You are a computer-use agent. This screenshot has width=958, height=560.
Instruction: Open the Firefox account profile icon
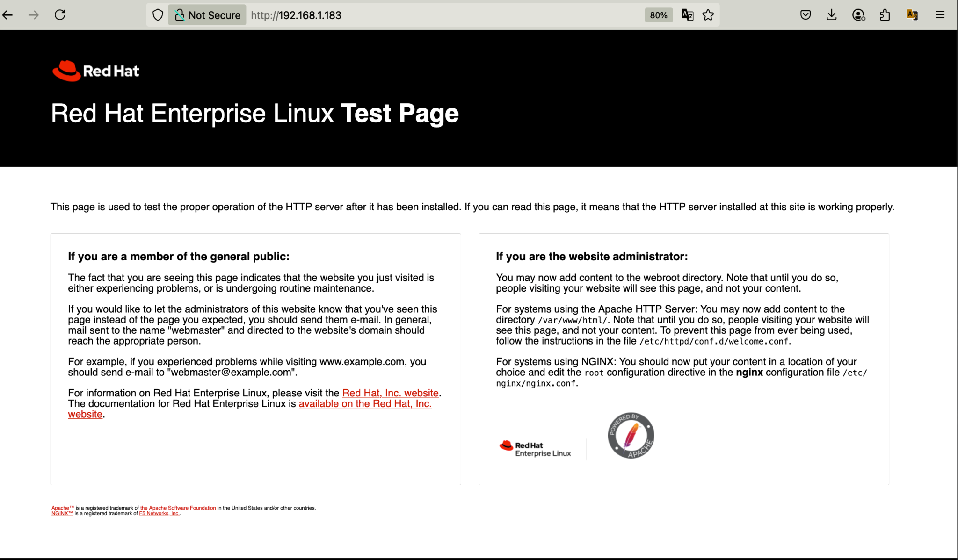(858, 15)
